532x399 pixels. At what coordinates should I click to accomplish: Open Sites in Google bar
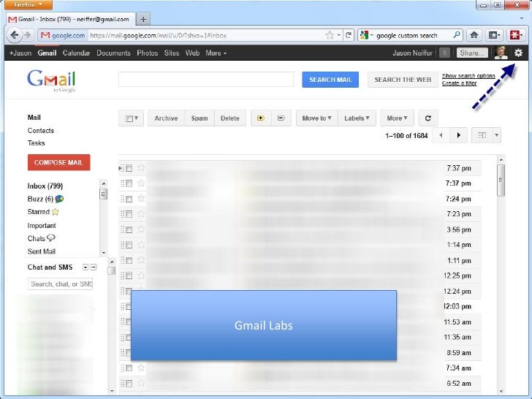[171, 53]
